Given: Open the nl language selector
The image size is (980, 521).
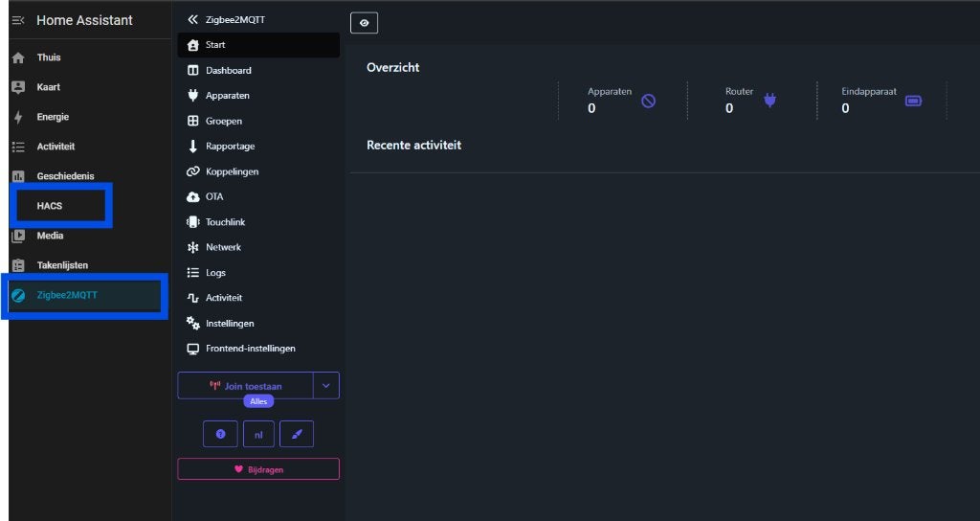Looking at the screenshot, I should pyautogui.click(x=258, y=434).
